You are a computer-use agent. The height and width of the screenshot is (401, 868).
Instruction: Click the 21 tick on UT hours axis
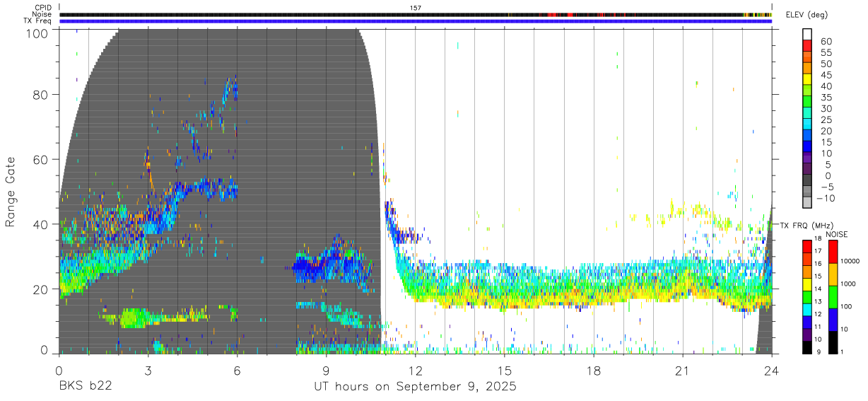click(x=683, y=371)
